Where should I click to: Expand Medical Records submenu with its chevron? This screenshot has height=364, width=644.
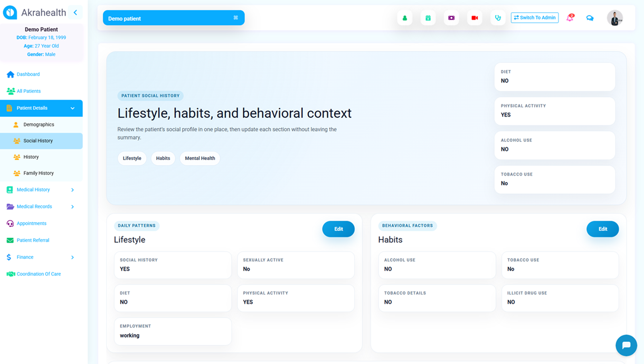[73, 207]
